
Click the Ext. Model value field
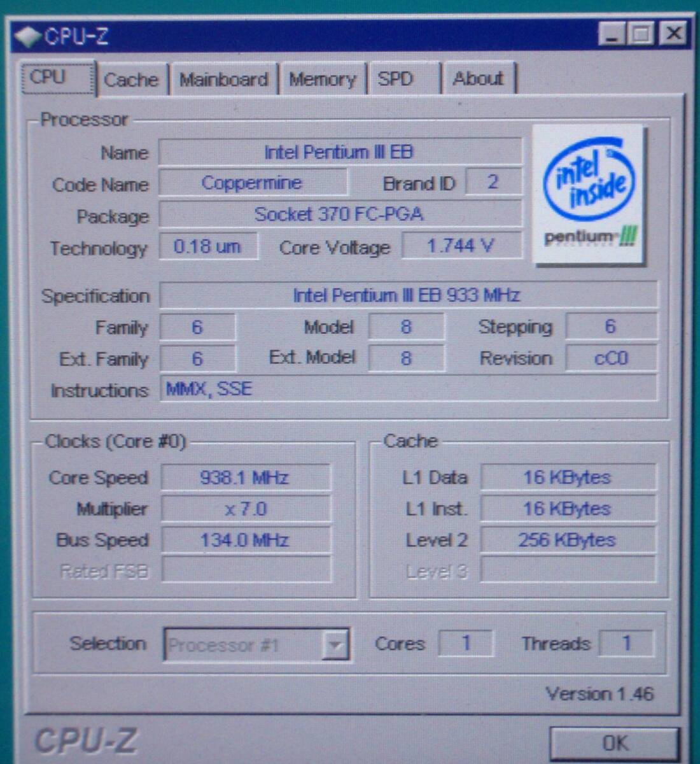(407, 358)
